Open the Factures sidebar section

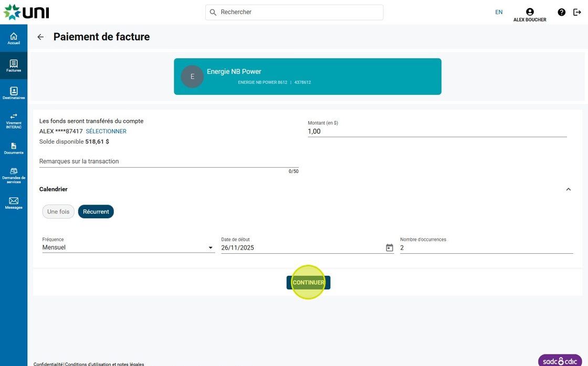14,66
